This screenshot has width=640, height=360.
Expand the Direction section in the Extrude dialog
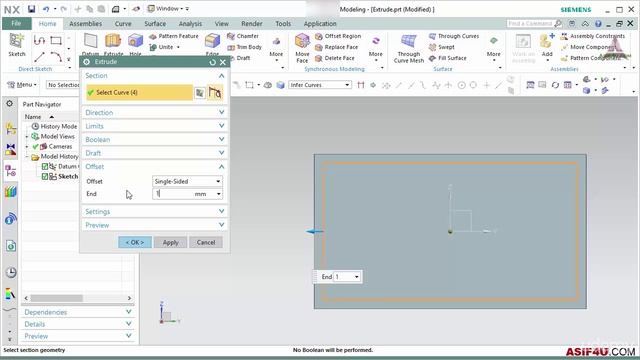pos(155,113)
